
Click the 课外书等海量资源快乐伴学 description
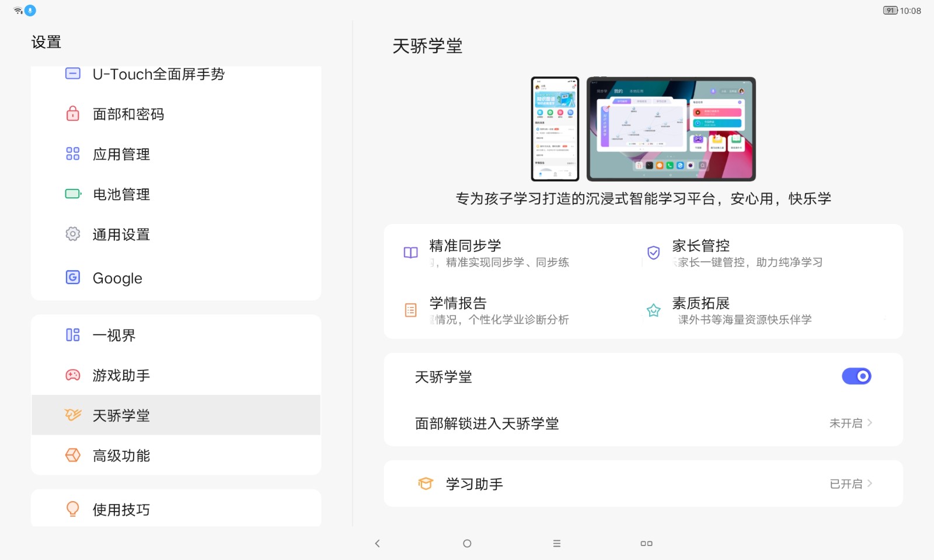pyautogui.click(x=745, y=319)
